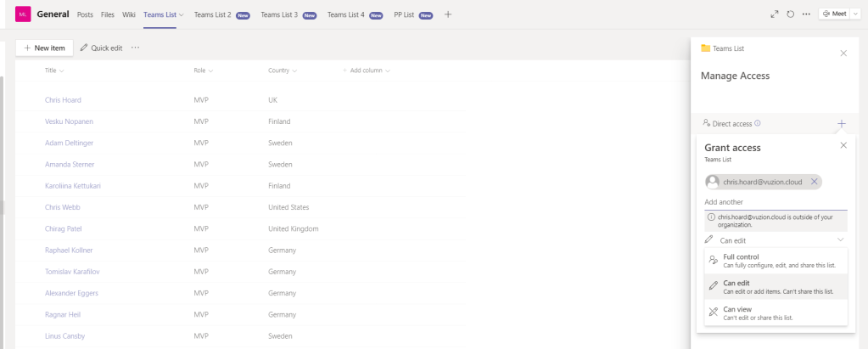Open the more options ellipsis beside reload

click(x=806, y=14)
